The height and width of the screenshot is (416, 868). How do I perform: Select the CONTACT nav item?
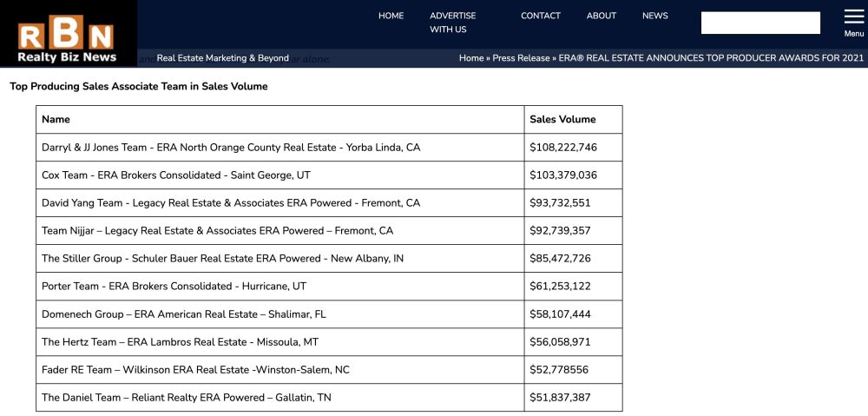coord(541,16)
